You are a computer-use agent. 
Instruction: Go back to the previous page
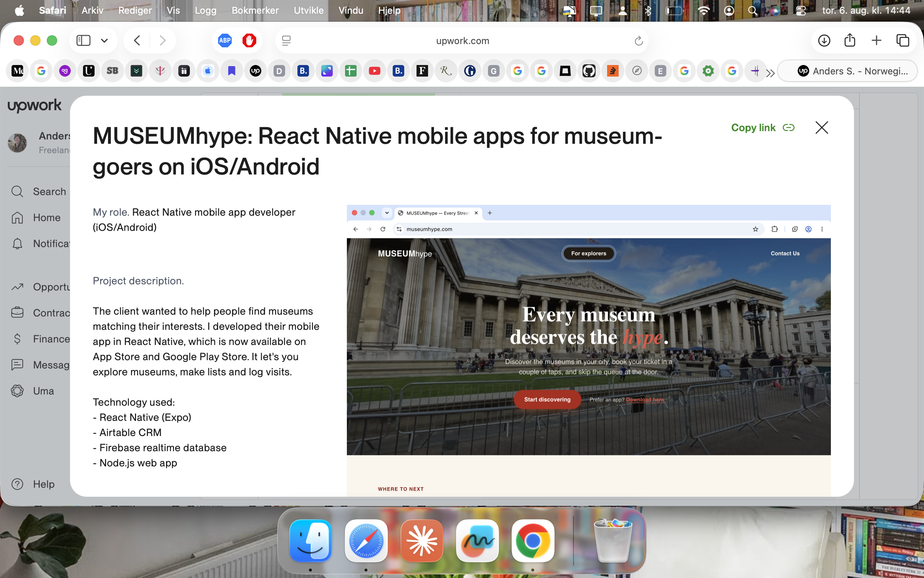click(x=137, y=40)
